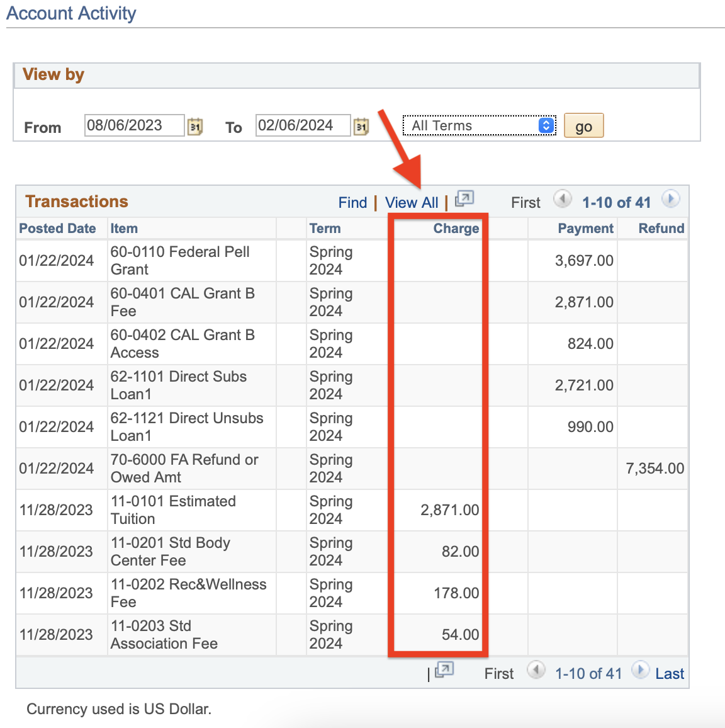Click the Charge column header
This screenshot has height=728, width=725.
(x=456, y=228)
